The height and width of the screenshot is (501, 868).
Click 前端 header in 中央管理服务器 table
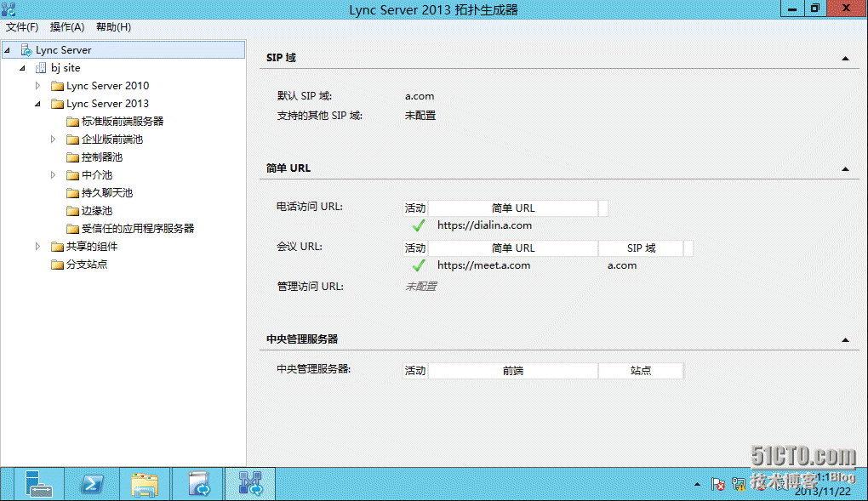point(513,371)
